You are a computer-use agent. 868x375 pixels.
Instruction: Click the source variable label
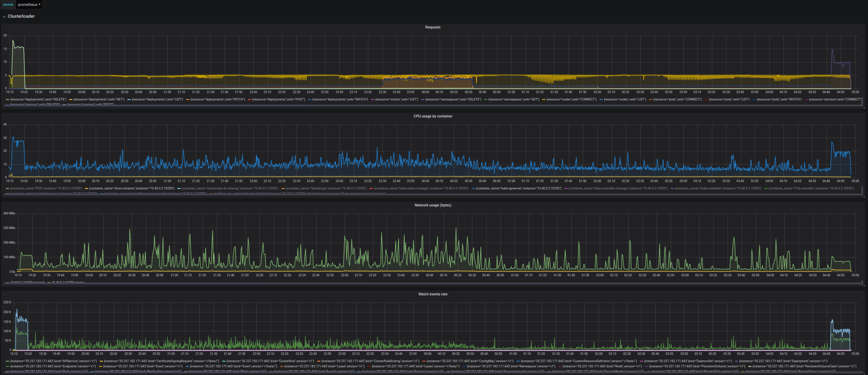(8, 5)
